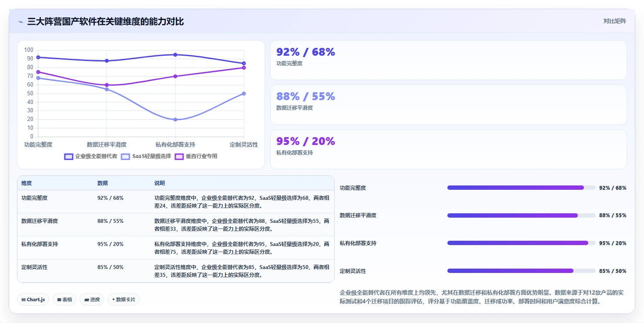
Task: Click the 维度 column header
Action: click(x=27, y=183)
